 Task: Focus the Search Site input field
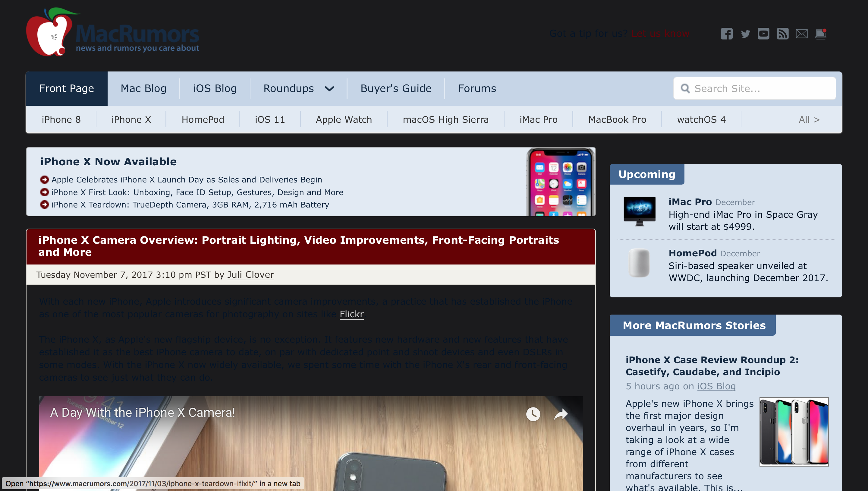(754, 88)
